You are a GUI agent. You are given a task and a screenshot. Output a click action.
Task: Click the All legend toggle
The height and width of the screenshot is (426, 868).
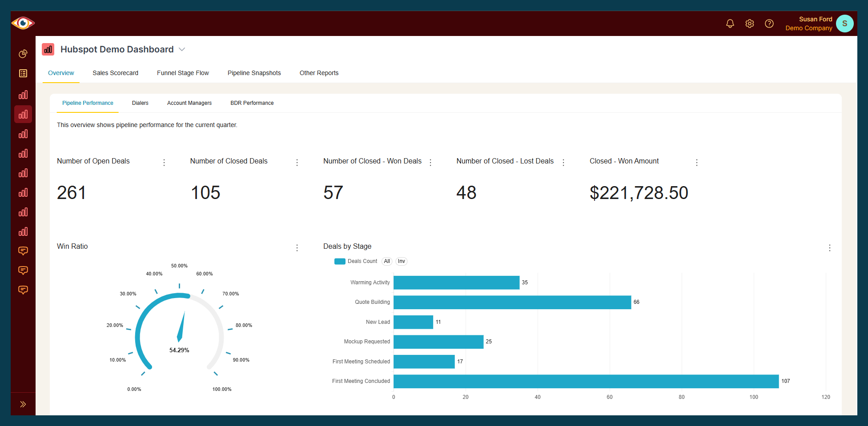(387, 261)
